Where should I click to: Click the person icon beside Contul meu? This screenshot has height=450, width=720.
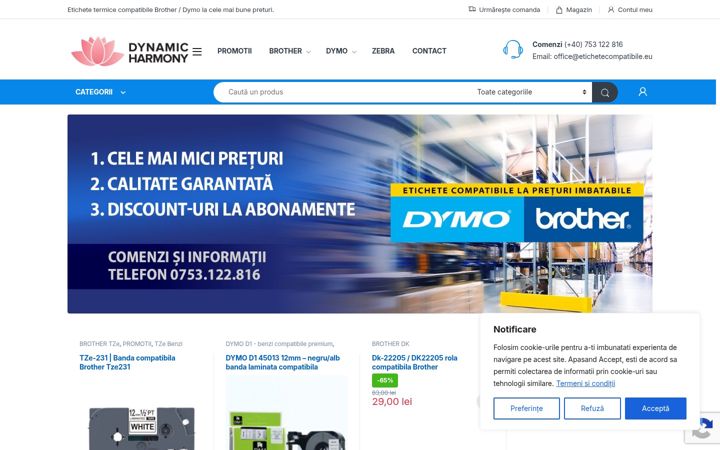(611, 10)
